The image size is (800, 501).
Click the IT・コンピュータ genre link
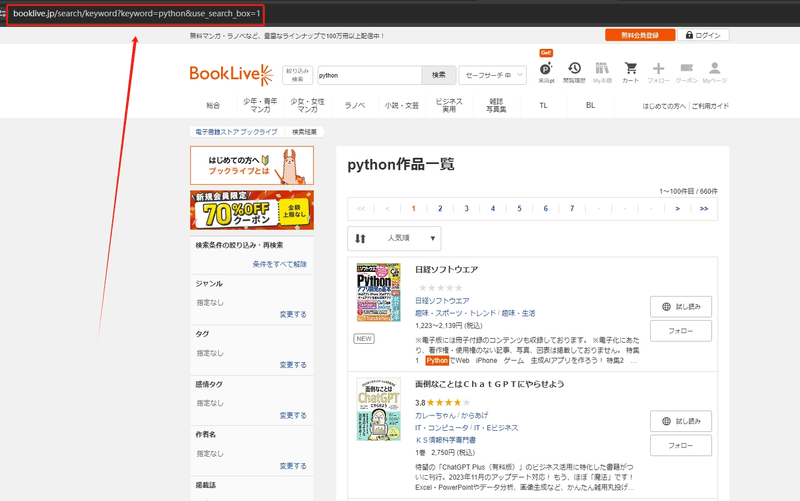pos(442,428)
